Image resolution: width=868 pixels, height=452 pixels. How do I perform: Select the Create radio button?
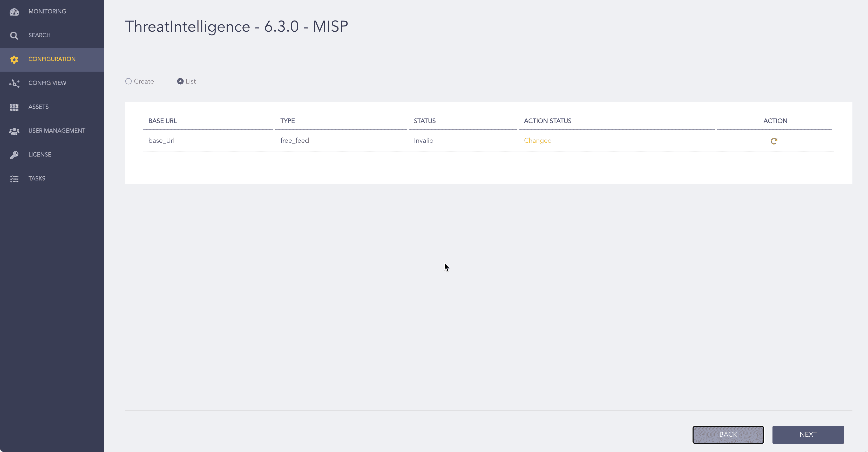click(128, 81)
